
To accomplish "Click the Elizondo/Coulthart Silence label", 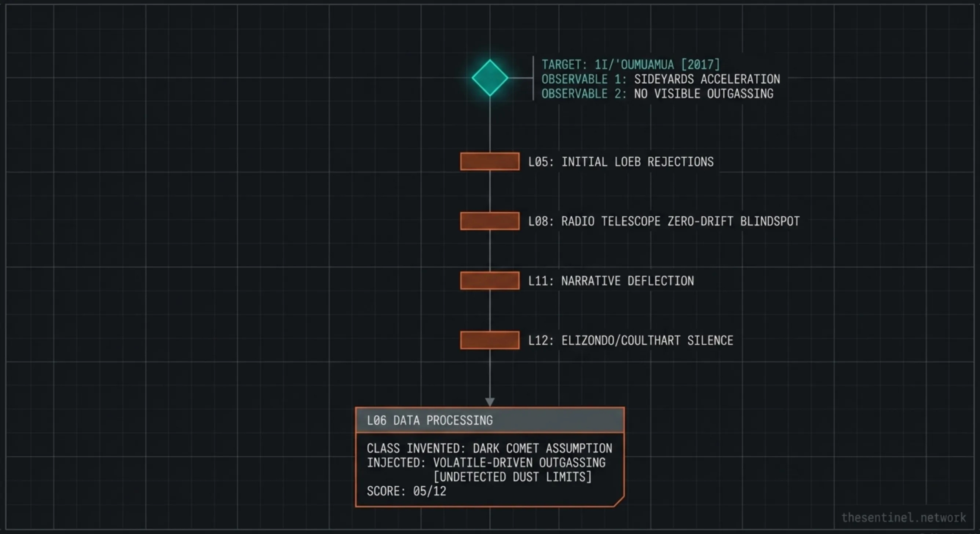I will (x=630, y=340).
